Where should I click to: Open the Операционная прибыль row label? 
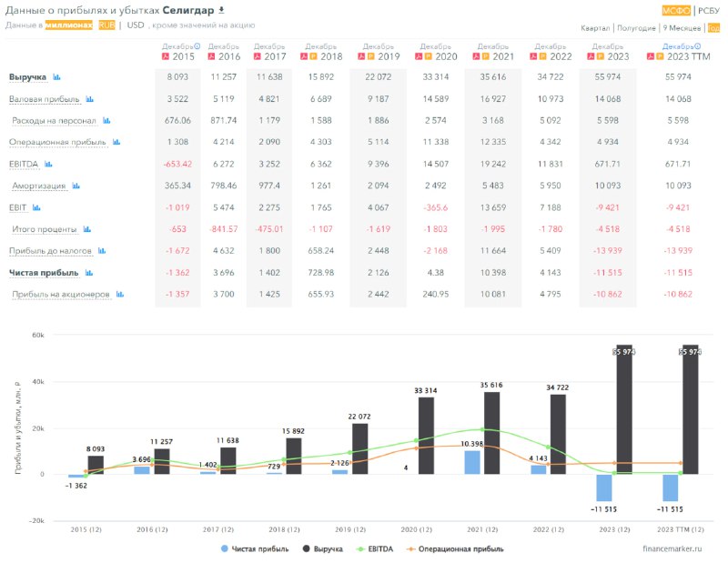[57, 142]
